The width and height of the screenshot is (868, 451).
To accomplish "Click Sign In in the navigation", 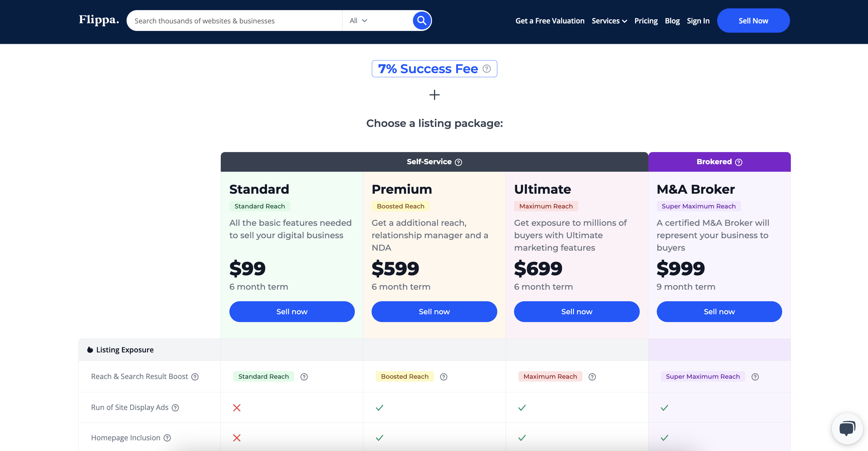I will click(x=698, y=21).
